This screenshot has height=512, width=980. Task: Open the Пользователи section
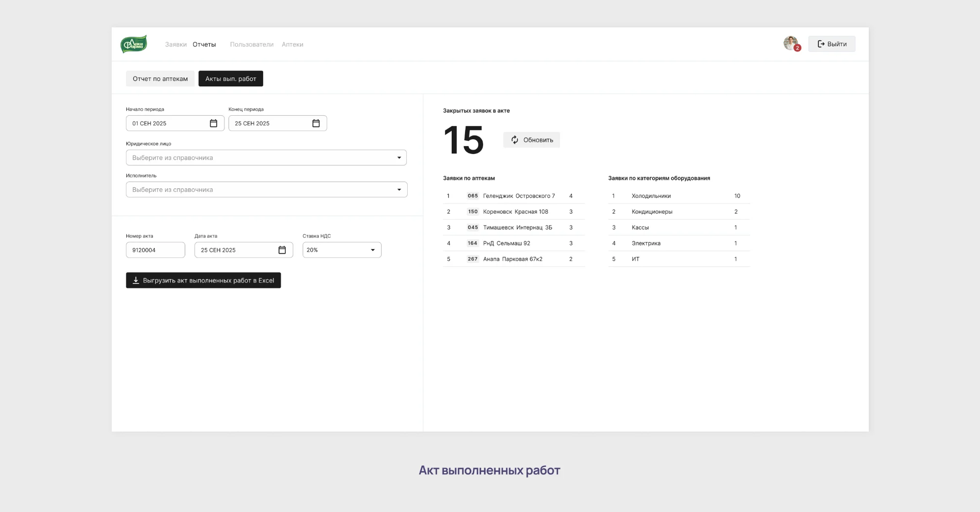point(251,45)
